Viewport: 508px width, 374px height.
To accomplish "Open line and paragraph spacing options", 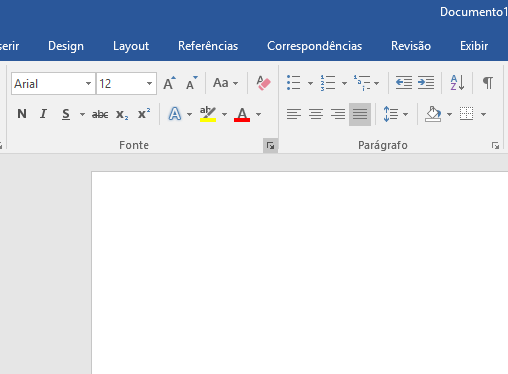I will tap(391, 114).
